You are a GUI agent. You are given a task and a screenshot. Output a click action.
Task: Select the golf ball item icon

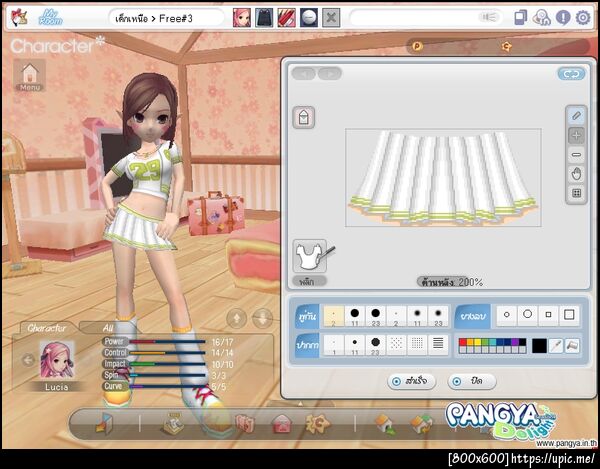point(309,18)
